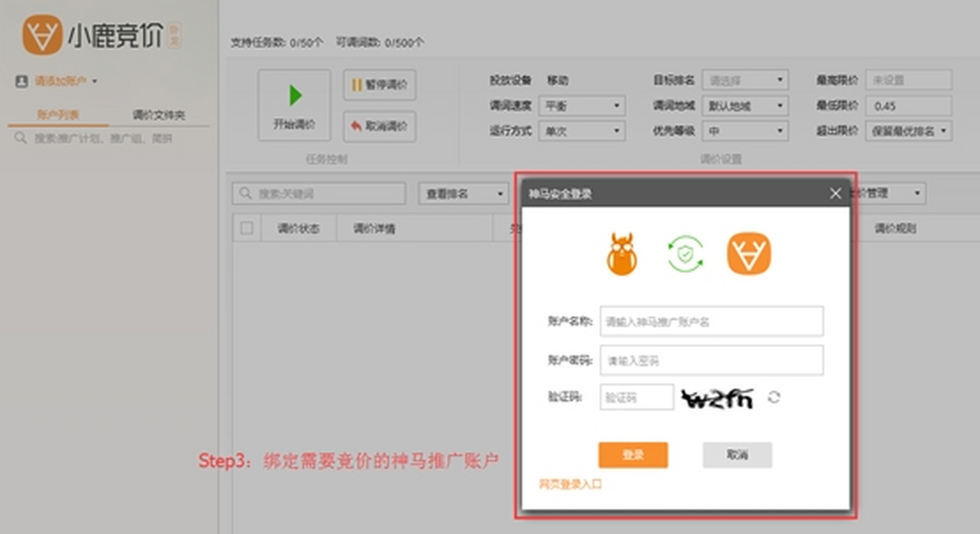The image size is (980, 534).
Task: Click the 取消 button in login dialog
Action: click(x=737, y=455)
